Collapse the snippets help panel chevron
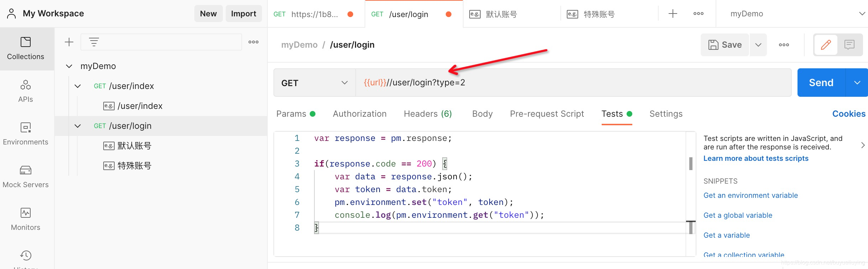 click(863, 145)
